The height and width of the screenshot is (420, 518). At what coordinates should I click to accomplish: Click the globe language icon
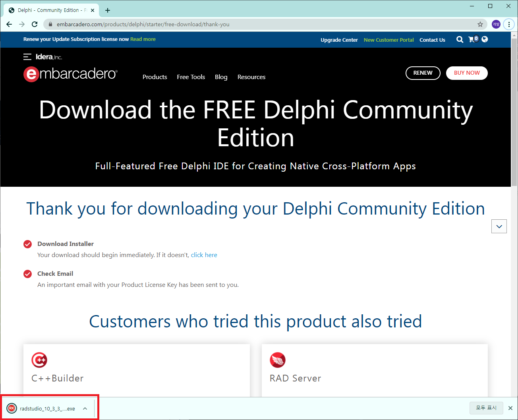[x=485, y=39]
